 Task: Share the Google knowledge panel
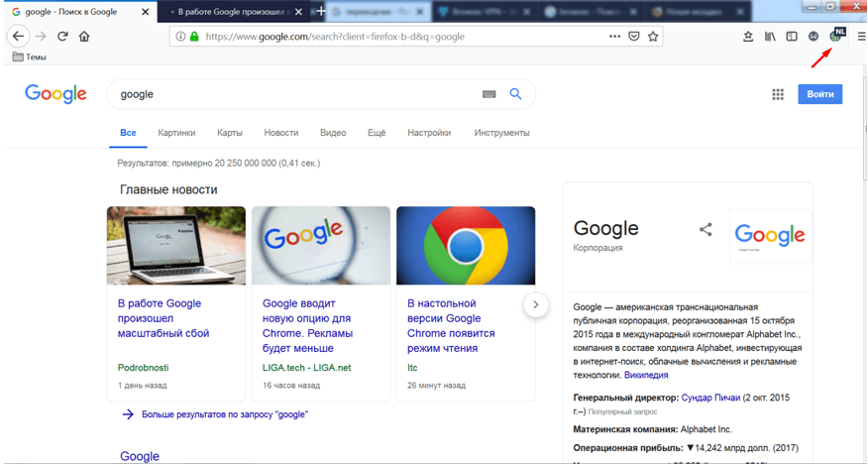[x=705, y=229]
